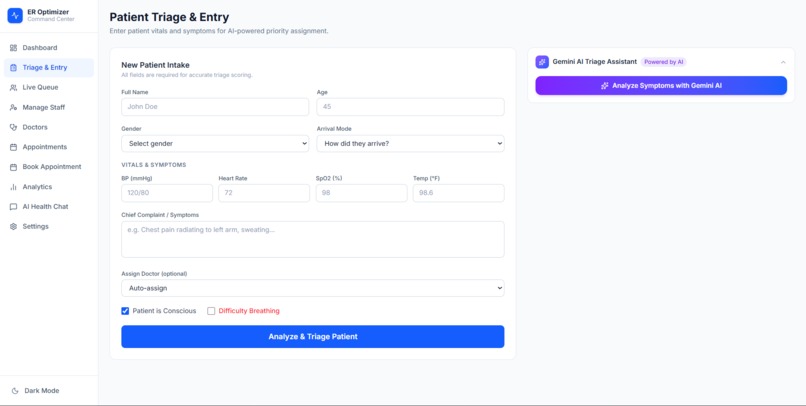
Task: Click the Triage & Entry clipboard icon
Action: tap(13, 68)
